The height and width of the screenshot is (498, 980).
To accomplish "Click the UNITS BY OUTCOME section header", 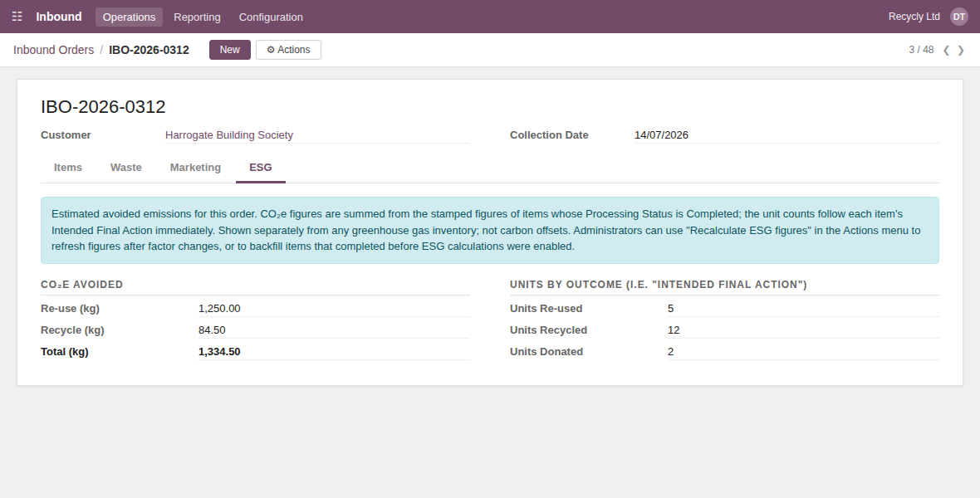I will pos(658,285).
